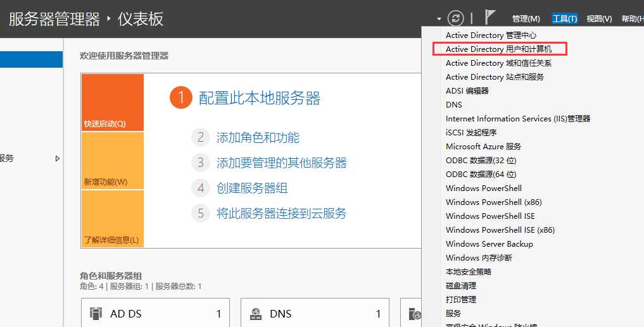644x327 pixels.
Task: Click the 服务器管理器 breadcrumb title
Action: tap(54, 19)
